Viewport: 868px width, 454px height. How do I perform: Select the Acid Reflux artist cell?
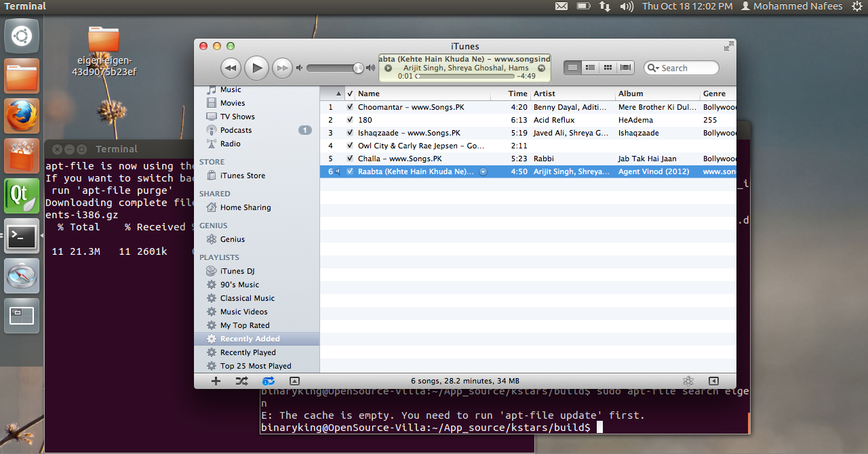[573, 120]
